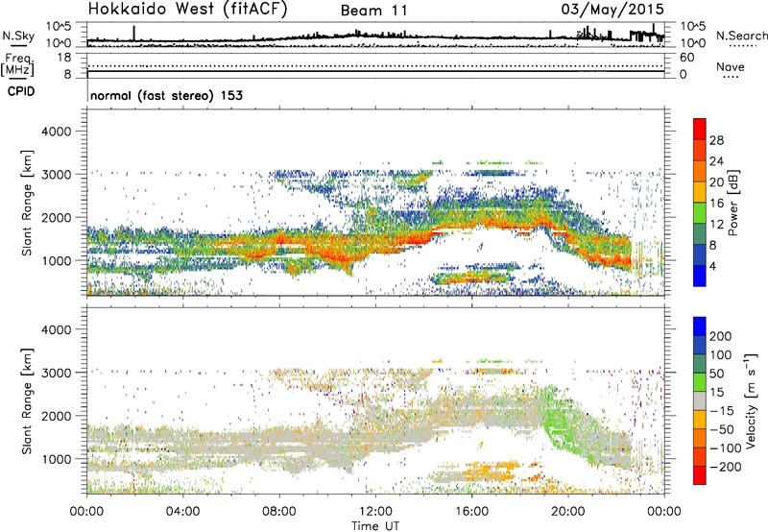Click the date '03/May/2015'
This screenshot has height=532, width=768.
tap(612, 10)
